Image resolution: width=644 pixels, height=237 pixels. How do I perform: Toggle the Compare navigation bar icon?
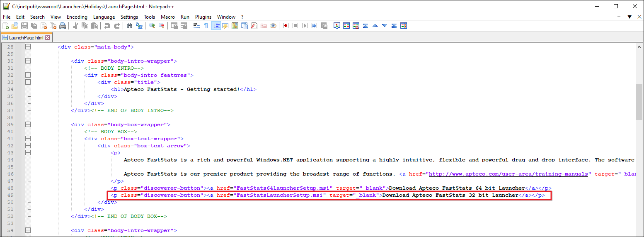404,26
